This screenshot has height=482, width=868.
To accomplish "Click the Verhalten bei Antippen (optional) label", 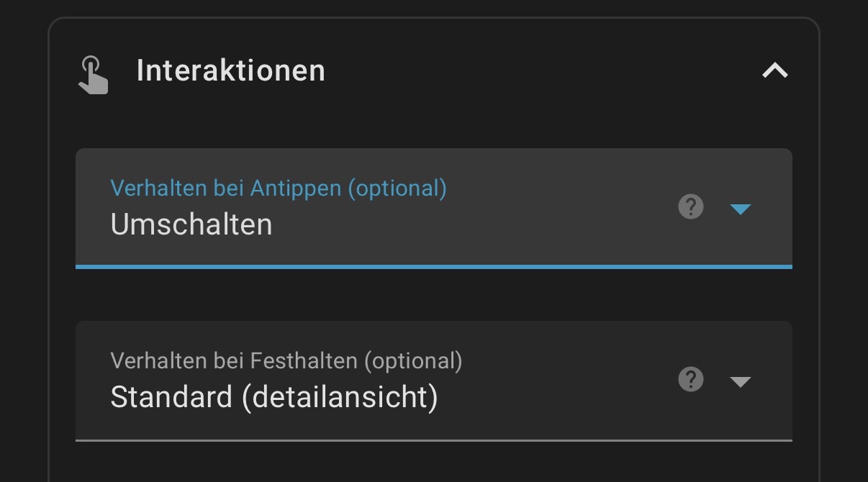I will coord(278,188).
